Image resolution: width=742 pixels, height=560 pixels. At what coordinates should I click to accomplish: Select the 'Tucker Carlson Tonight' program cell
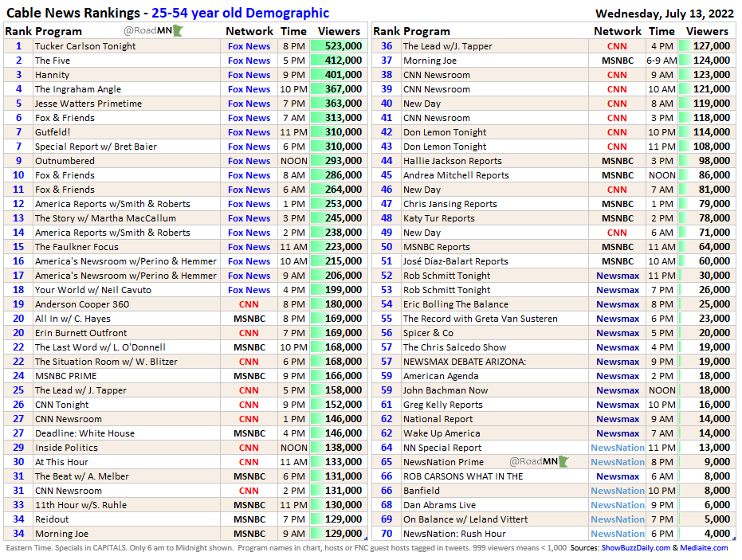[127, 46]
